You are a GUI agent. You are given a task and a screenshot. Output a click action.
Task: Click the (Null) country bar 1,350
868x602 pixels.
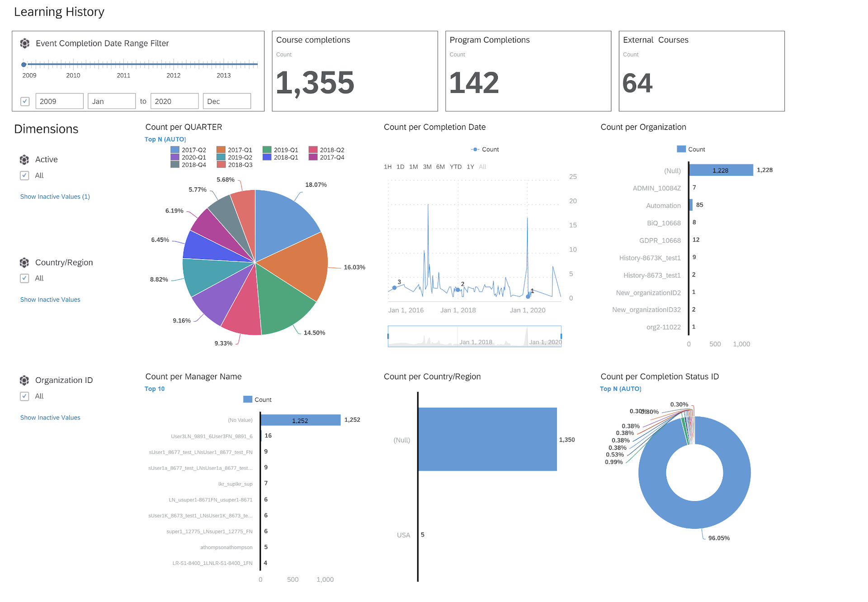pyautogui.click(x=487, y=440)
